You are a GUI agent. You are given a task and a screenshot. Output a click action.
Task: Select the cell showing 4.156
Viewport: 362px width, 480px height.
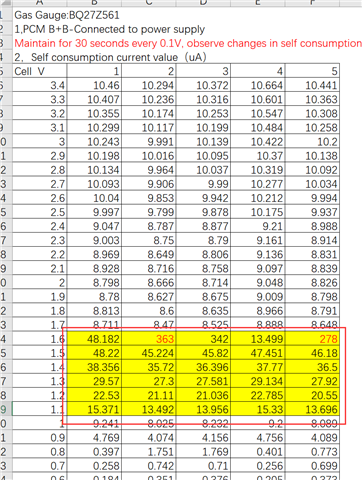[203, 437]
